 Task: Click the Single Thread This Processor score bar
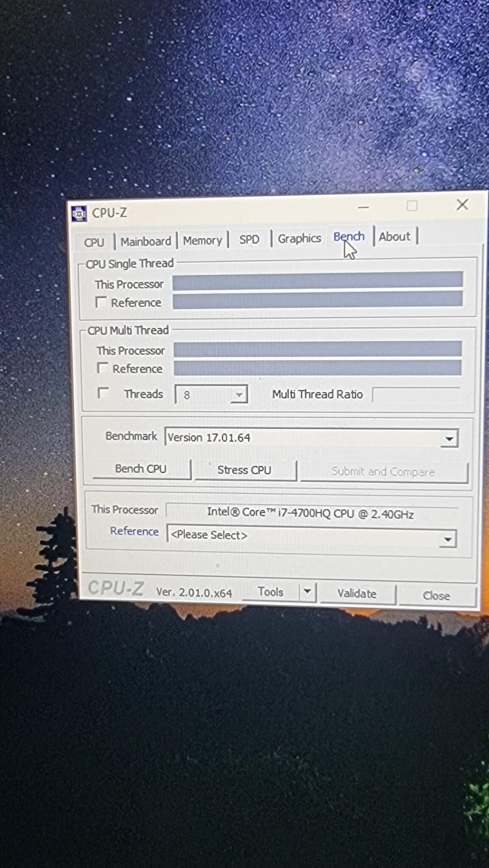pos(317,281)
